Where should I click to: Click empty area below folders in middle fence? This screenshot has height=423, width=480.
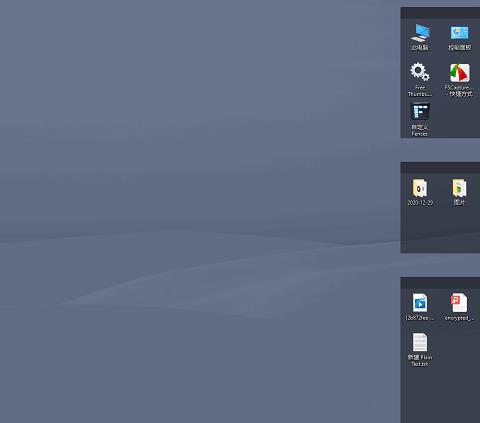click(x=440, y=230)
